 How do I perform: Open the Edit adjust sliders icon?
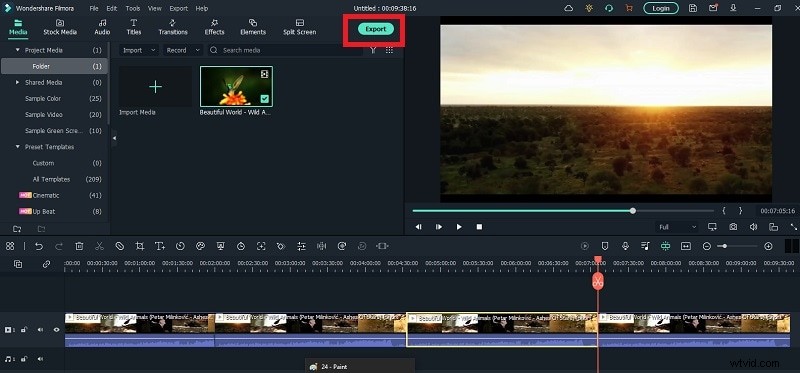301,246
